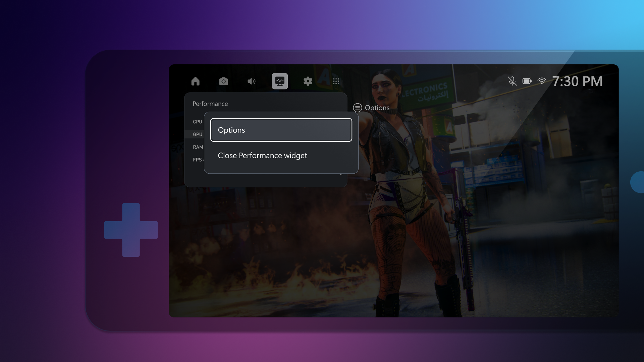Screen dimensions: 644x362
Task: Open the Home screen icon
Action: 195,81
